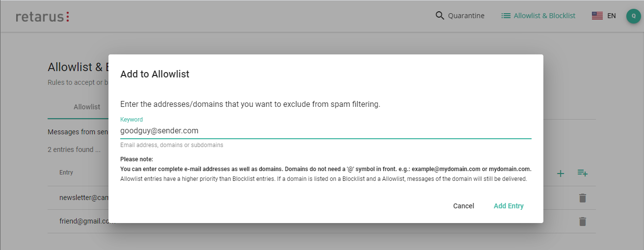Open Quarantine from the top navigation
The image size is (644, 250).
pyautogui.click(x=466, y=16)
